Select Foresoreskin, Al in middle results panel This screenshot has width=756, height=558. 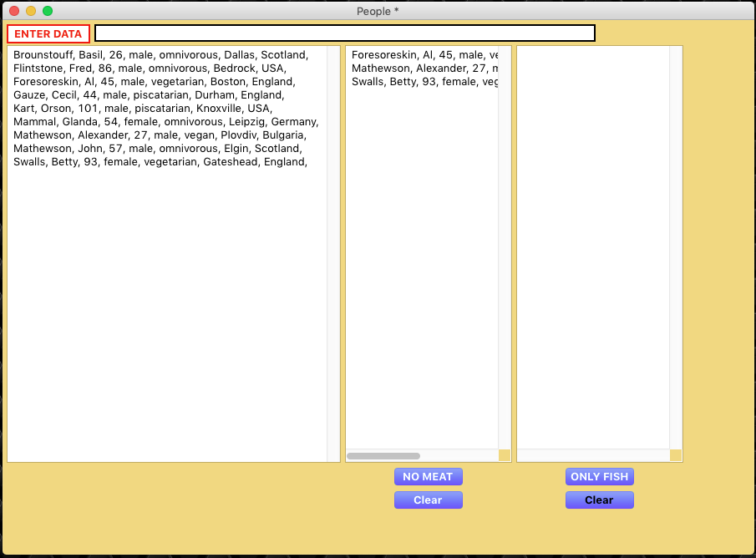pyautogui.click(x=424, y=55)
